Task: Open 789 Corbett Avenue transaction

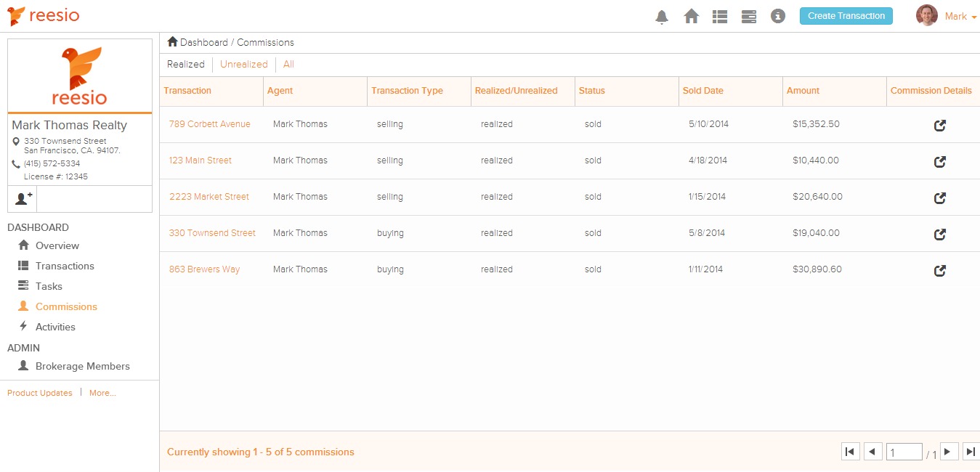Action: click(x=210, y=124)
